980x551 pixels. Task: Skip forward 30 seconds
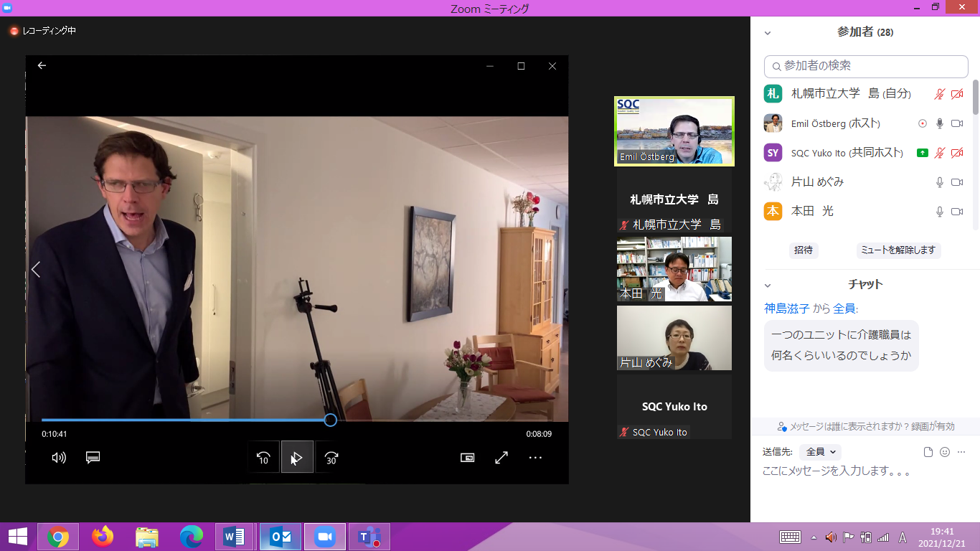331,457
